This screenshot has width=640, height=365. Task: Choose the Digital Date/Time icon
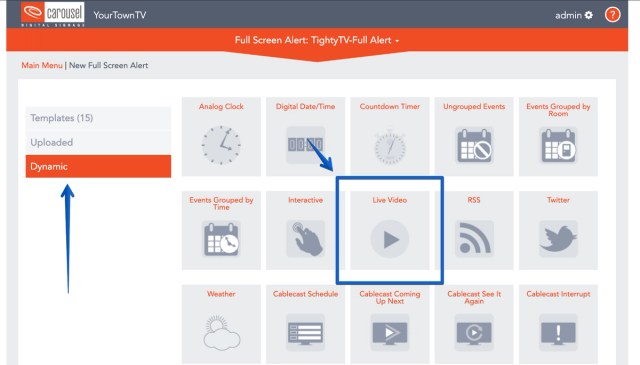pyautogui.click(x=305, y=145)
